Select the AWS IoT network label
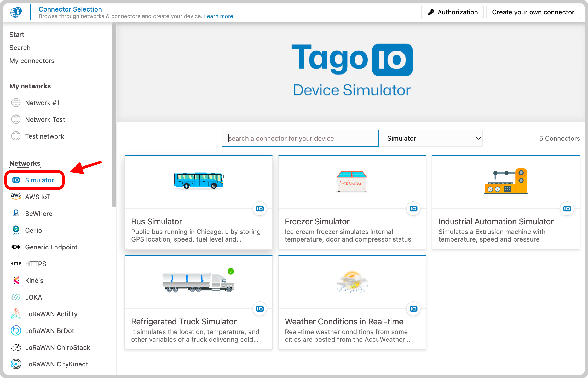This screenshot has width=588, height=378. coord(38,197)
